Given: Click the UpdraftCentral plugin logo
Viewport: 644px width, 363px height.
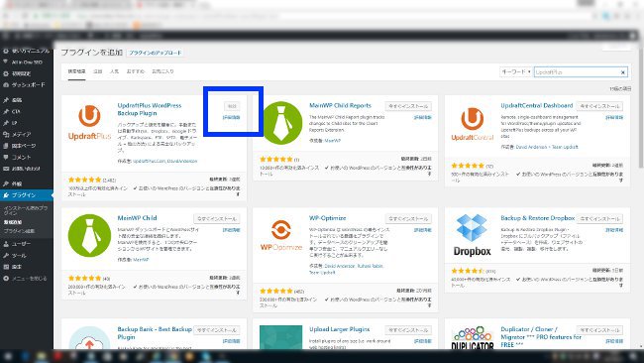Looking at the screenshot, I should (x=473, y=123).
